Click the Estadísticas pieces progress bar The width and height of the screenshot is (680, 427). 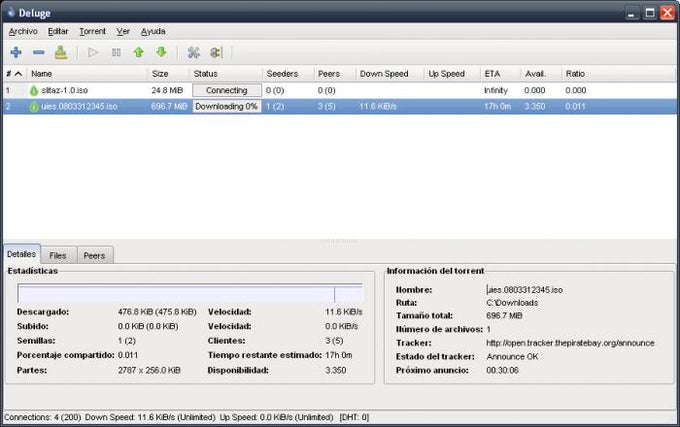coord(190,293)
